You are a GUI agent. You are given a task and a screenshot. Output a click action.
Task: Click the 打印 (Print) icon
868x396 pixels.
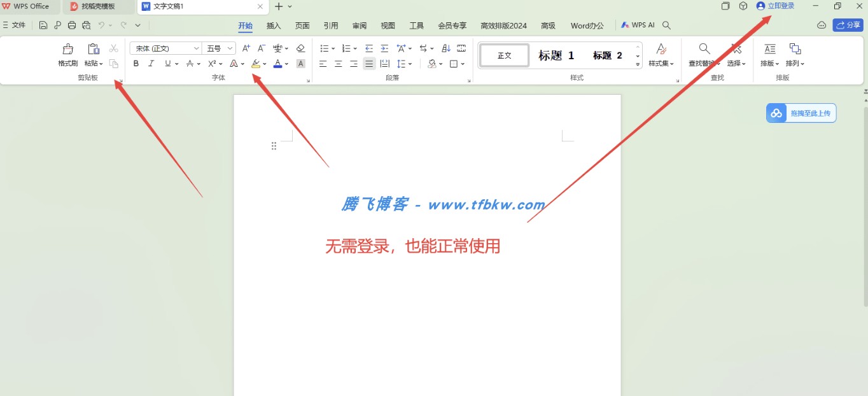pos(71,25)
